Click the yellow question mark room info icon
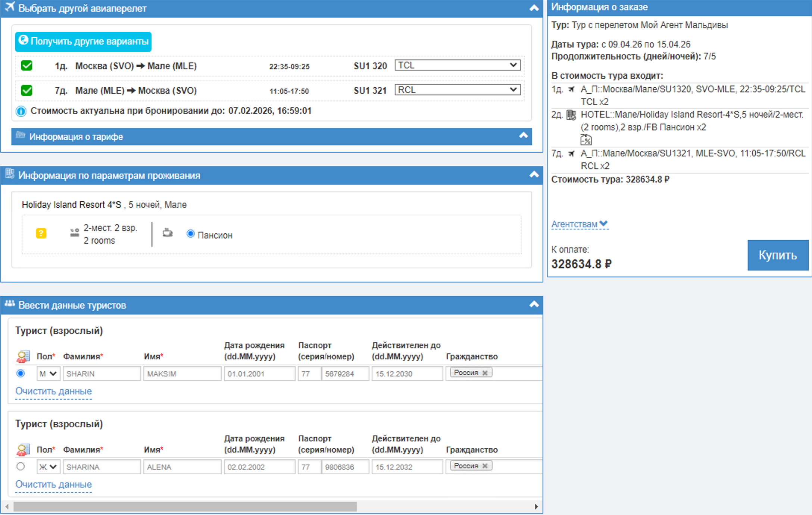This screenshot has height=515, width=812. [x=41, y=234]
